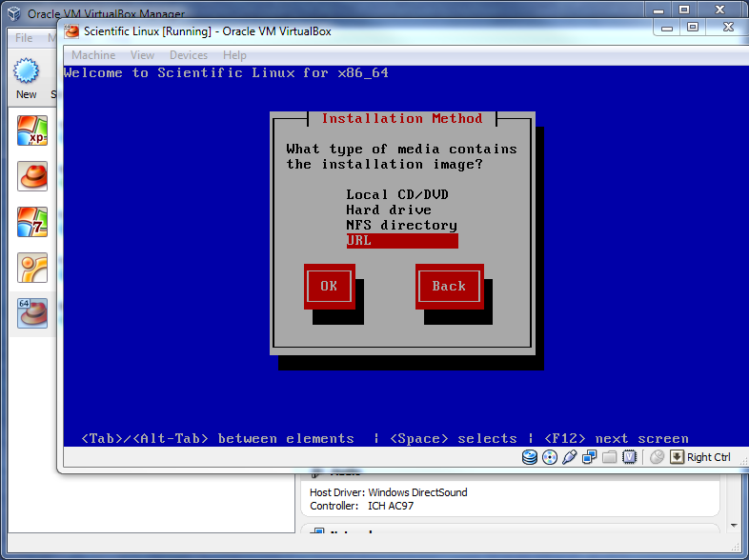
Task: Select the red hat VM icon in the list
Action: (x=32, y=176)
